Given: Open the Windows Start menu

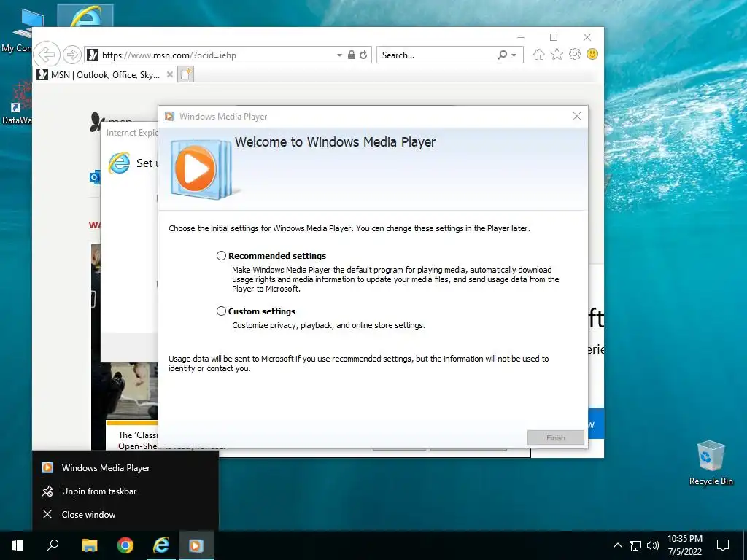Looking at the screenshot, I should (x=18, y=545).
